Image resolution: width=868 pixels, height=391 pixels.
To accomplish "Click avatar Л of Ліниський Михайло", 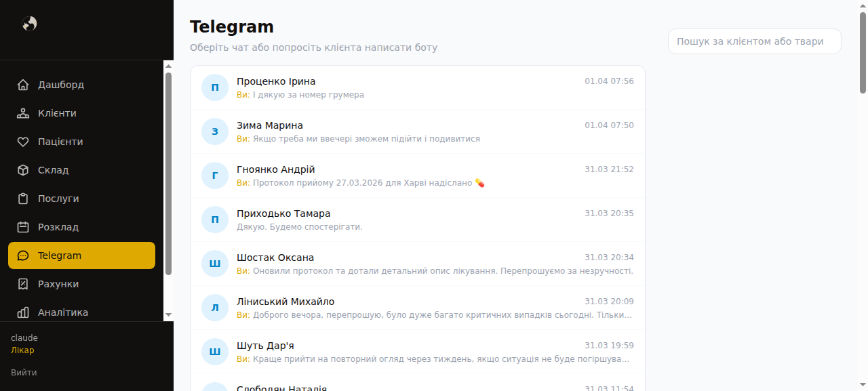I will tap(215, 308).
